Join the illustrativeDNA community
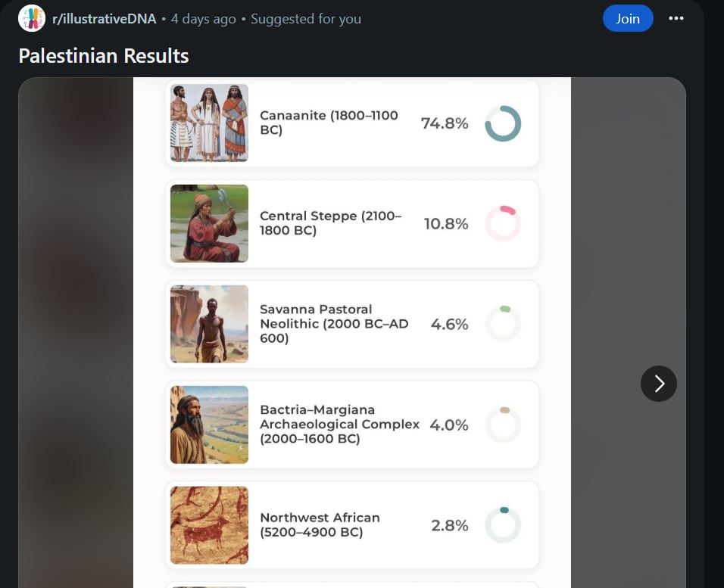 click(627, 18)
